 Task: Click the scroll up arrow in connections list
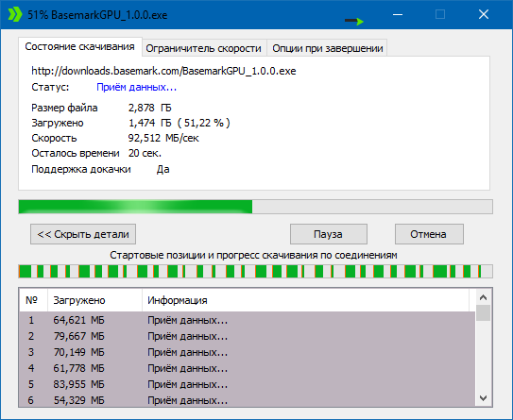483,297
